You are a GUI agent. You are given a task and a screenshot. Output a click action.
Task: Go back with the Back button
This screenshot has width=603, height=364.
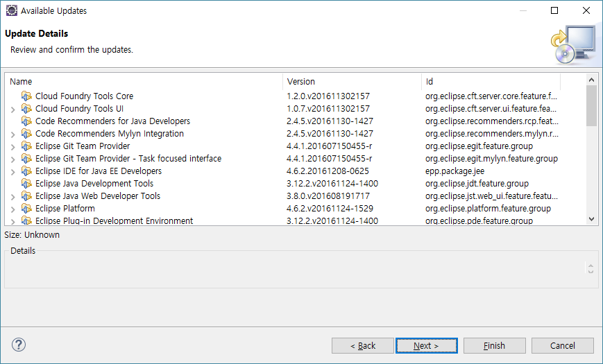pyautogui.click(x=363, y=345)
